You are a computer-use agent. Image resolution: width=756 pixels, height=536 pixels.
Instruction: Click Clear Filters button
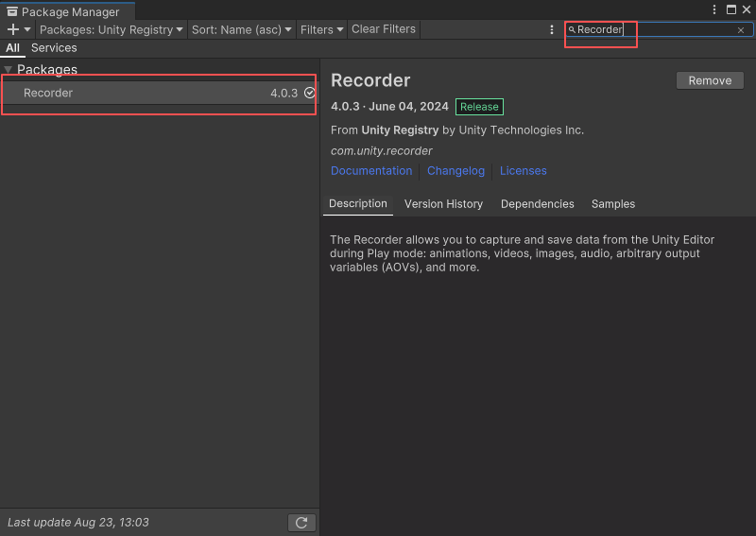tap(384, 29)
